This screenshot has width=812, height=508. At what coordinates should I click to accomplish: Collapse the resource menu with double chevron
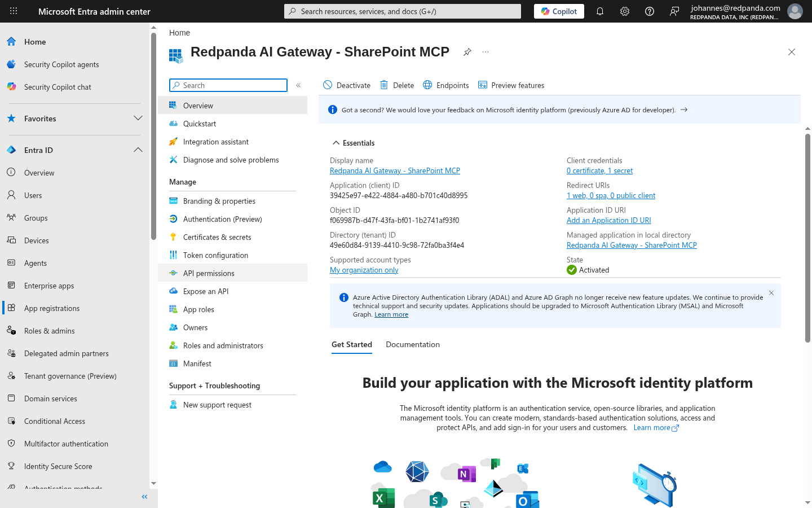(298, 85)
